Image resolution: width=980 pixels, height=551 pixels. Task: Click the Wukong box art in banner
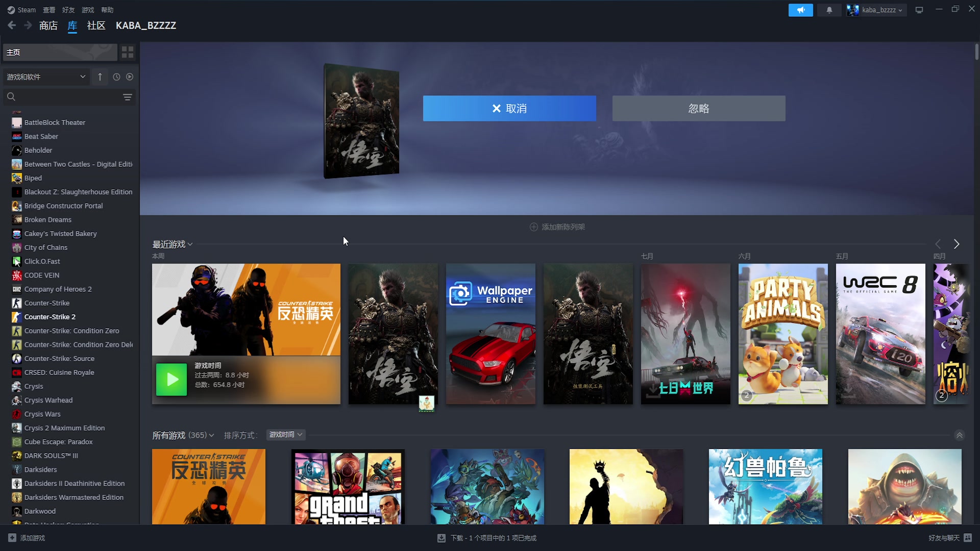361,121
